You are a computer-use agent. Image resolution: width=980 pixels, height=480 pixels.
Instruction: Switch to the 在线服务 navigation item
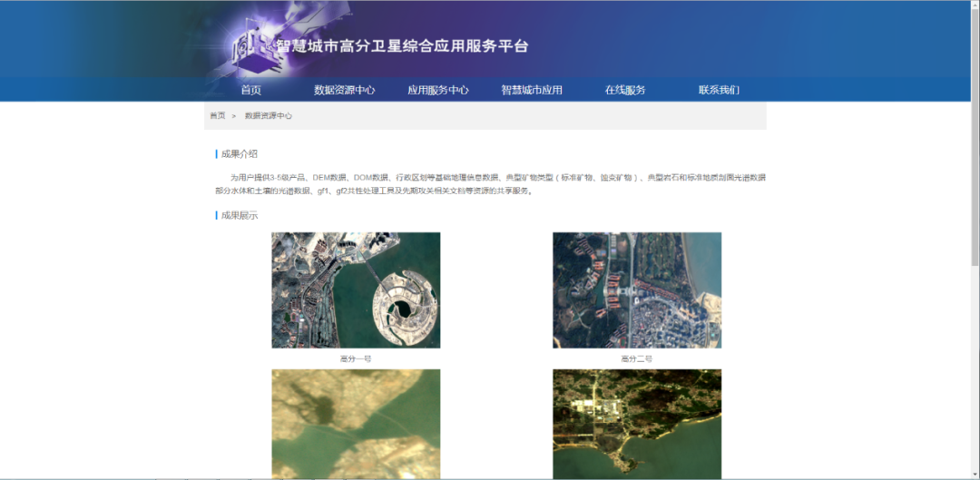(625, 90)
